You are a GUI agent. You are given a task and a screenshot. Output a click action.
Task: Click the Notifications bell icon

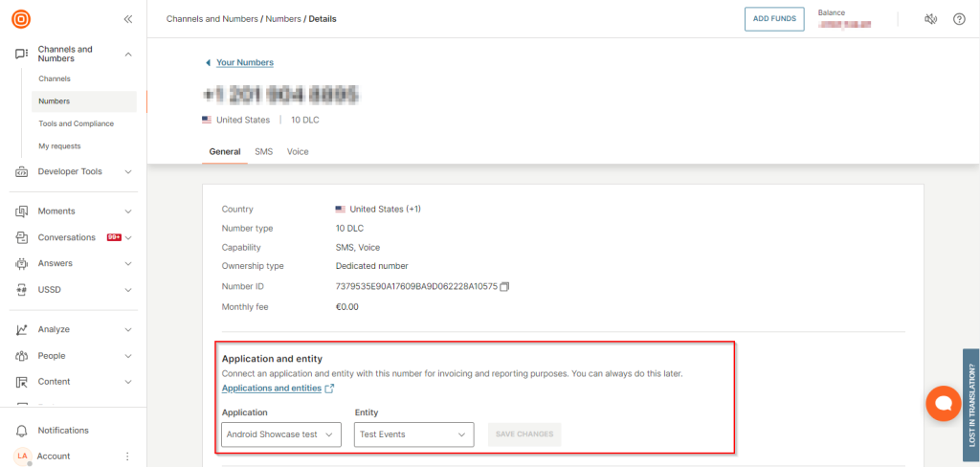pyautogui.click(x=21, y=431)
